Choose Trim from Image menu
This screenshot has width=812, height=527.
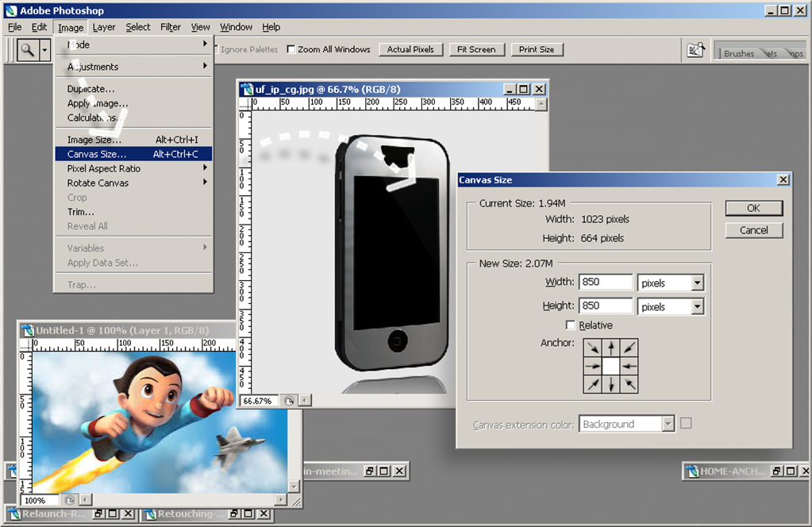133,212
